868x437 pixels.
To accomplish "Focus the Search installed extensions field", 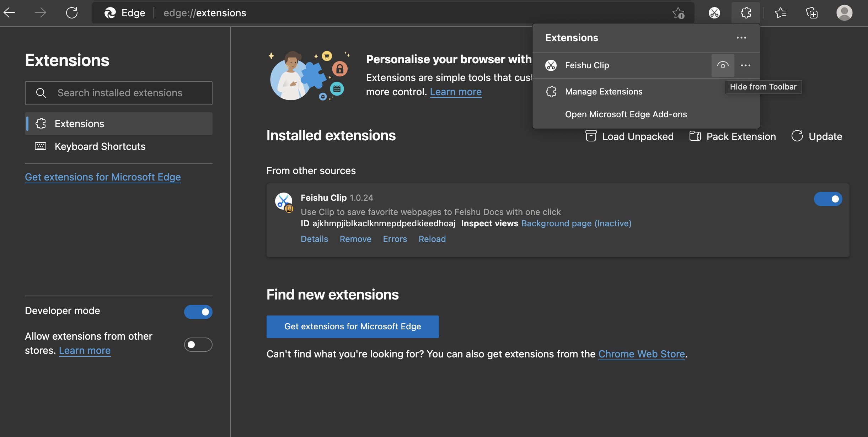I will tap(119, 93).
